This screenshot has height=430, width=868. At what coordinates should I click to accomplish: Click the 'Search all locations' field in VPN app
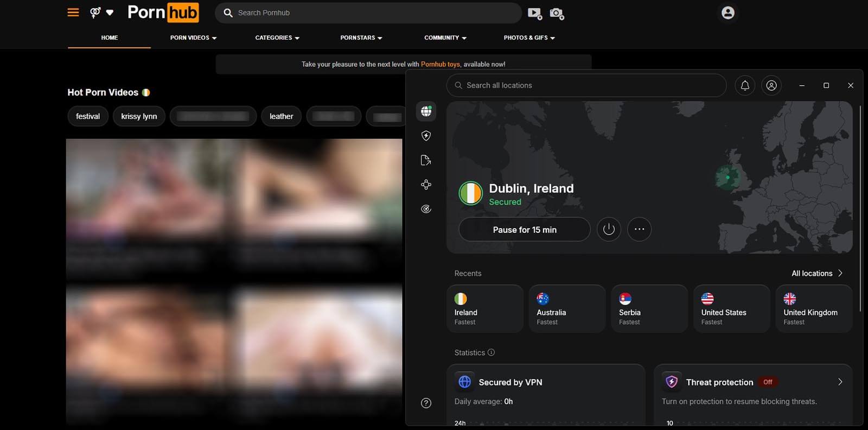coord(586,85)
